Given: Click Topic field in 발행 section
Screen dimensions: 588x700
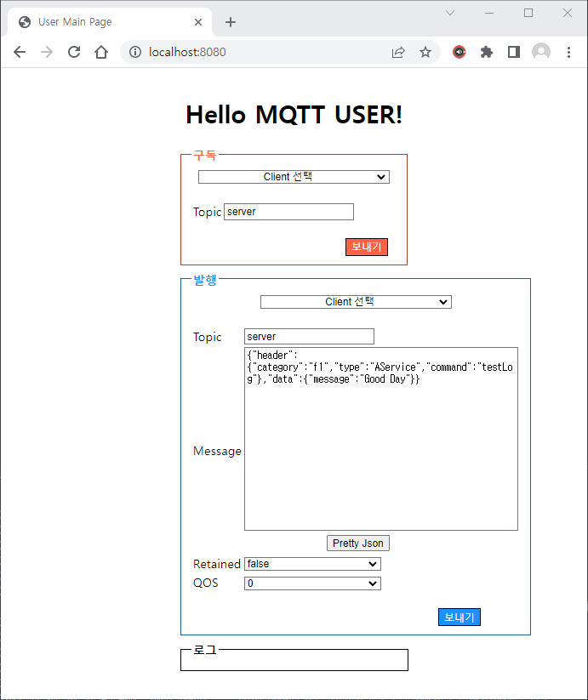Looking at the screenshot, I should 309,337.
